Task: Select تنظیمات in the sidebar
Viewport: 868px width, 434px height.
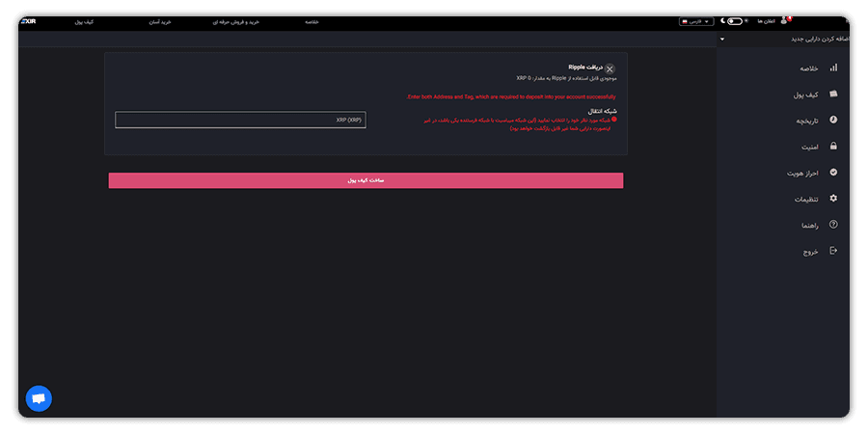Action: coord(806,200)
